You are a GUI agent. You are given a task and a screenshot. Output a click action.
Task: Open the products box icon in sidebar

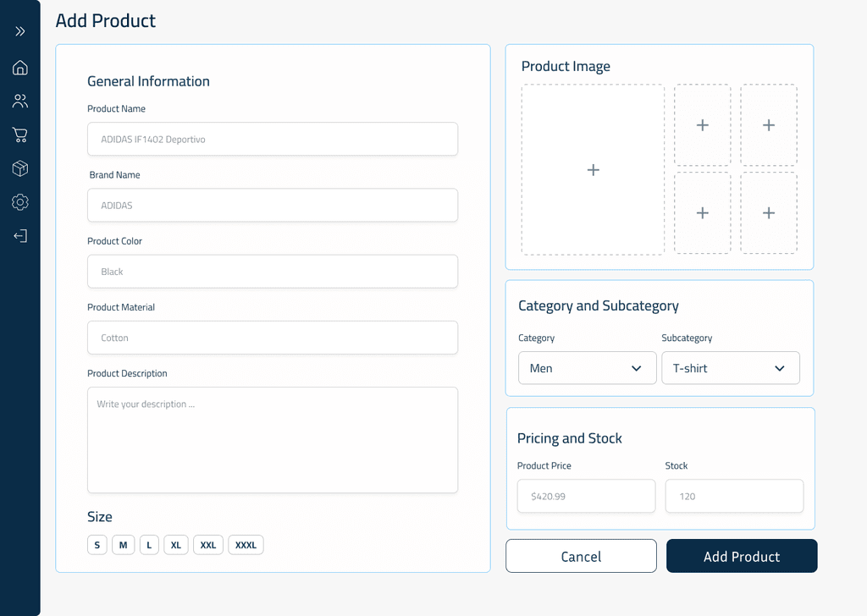(20, 168)
